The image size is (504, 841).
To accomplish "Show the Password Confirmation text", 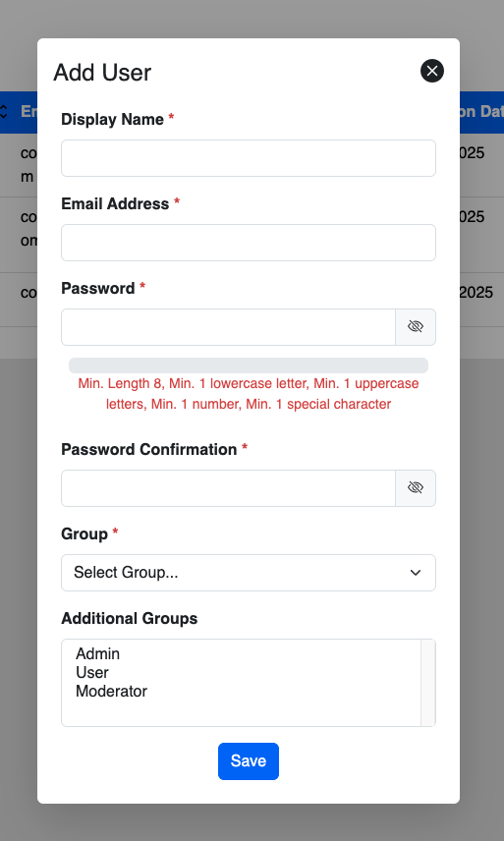I will 416,487.
